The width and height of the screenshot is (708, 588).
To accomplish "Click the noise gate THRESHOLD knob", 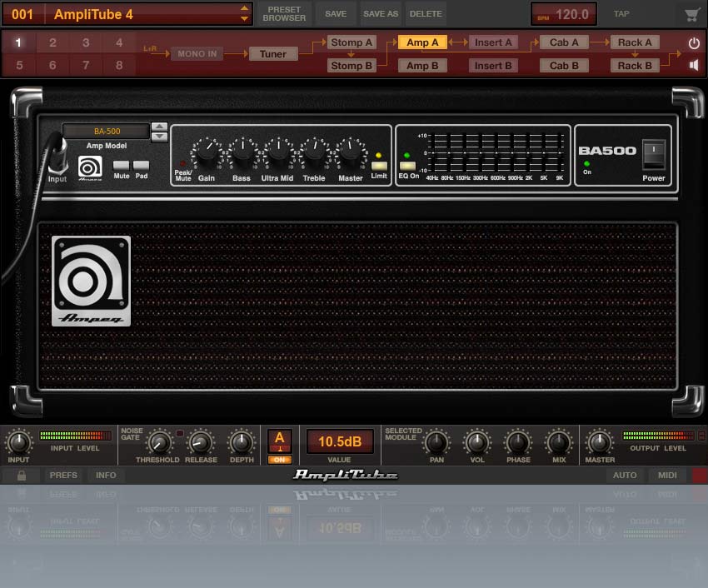I will [x=158, y=442].
